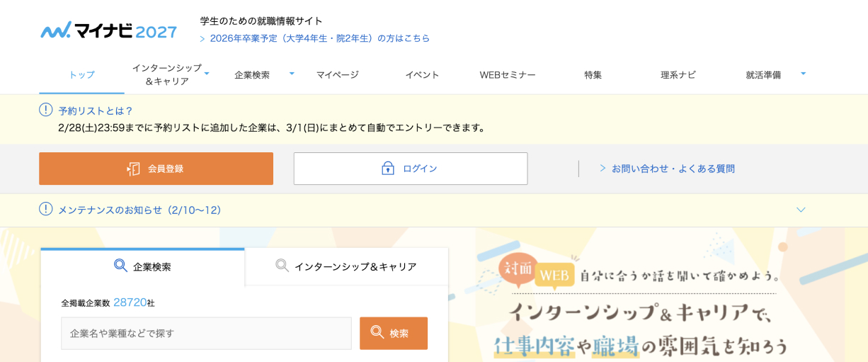868x362 pixels.
Task: Open the 予約リストとは？ link
Action: click(x=96, y=111)
